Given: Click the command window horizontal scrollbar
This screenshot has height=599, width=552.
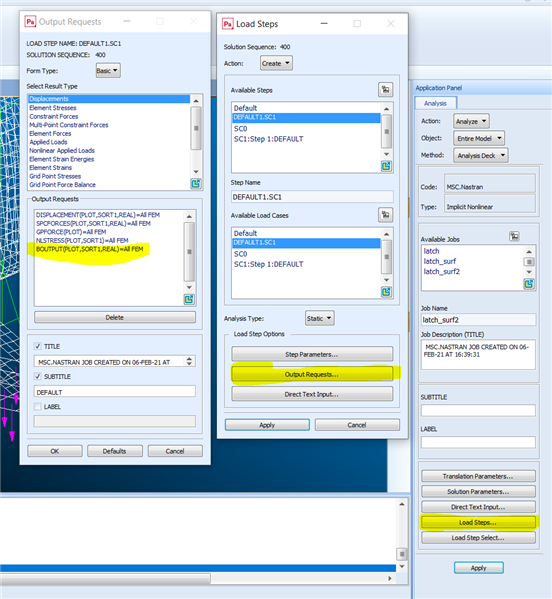Looking at the screenshot, I should pyautogui.click(x=105, y=578).
